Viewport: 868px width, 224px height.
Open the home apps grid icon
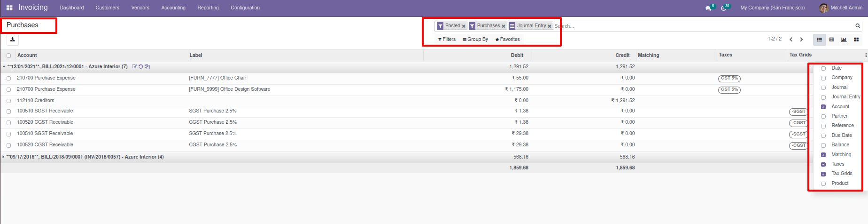tap(9, 8)
